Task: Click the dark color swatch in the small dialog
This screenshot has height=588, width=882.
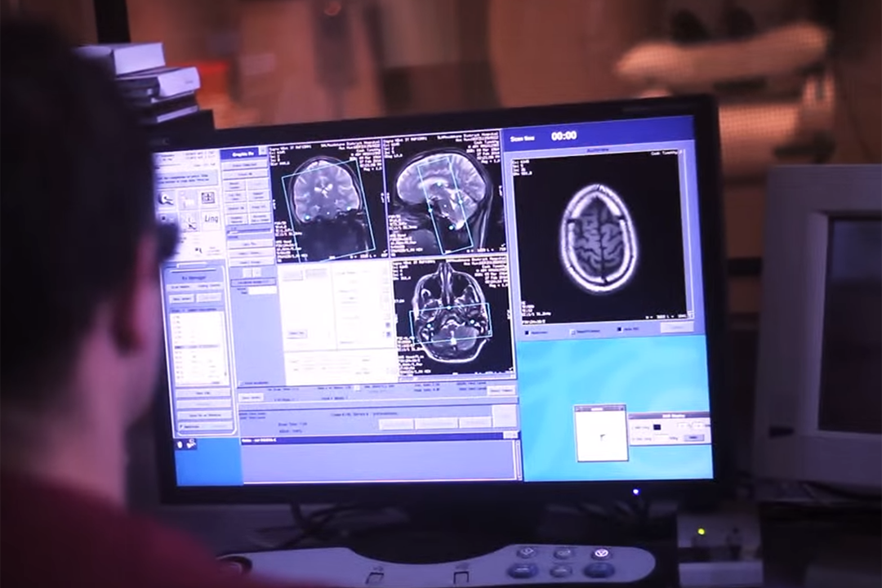Action: click(x=656, y=426)
